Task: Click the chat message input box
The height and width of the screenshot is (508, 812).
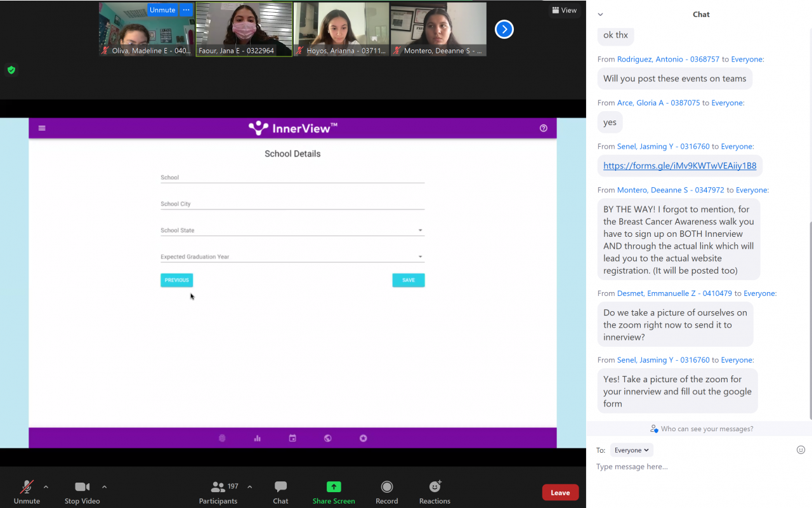Action: coord(691,467)
